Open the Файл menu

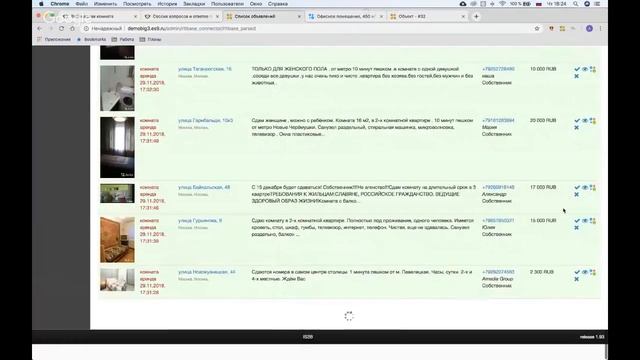[82, 4]
